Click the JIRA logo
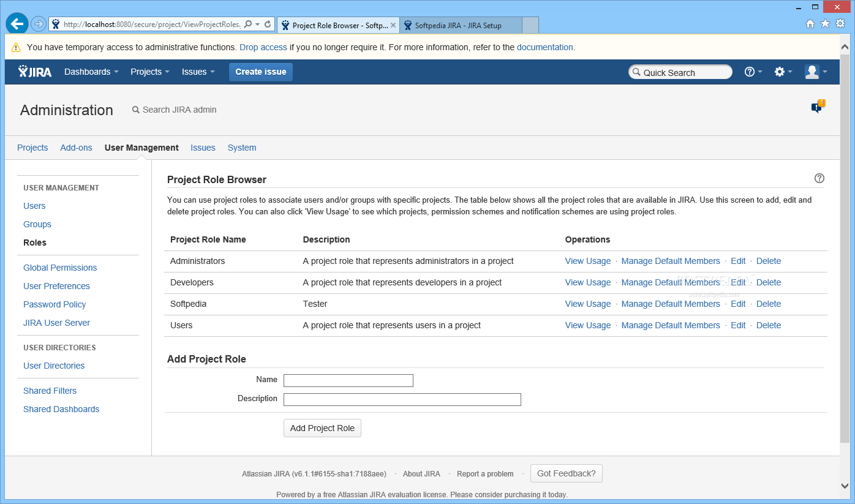Screen dimensions: 855x504 (x=35, y=72)
